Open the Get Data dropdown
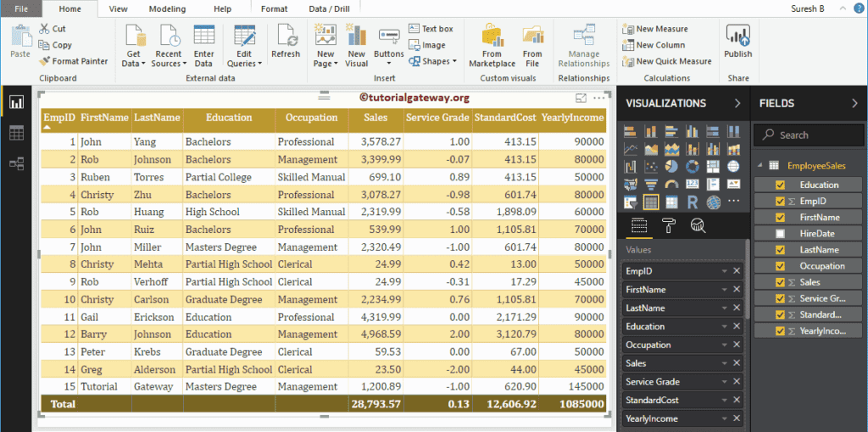Image resolution: width=868 pixels, height=432 pixels. tap(133, 55)
